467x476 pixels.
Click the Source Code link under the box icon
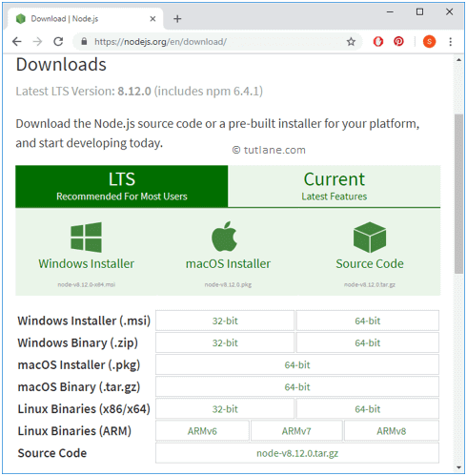370,264
